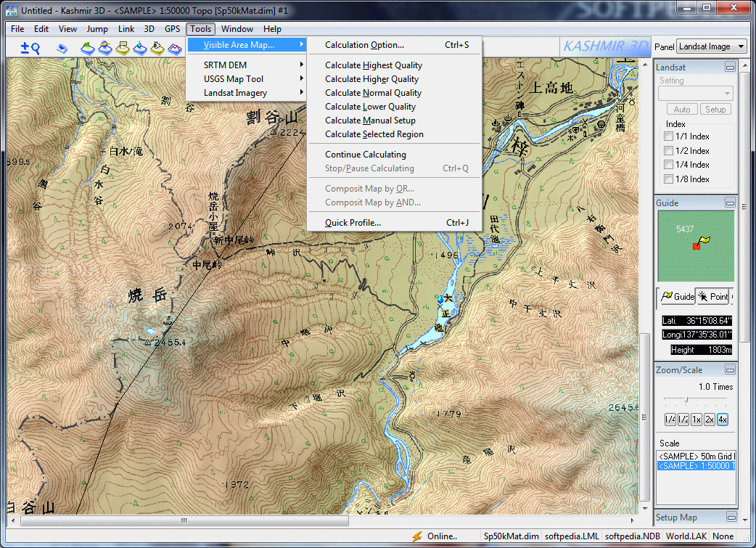Click softpedia.LML in status bar
The width and height of the screenshot is (756, 548).
tap(572, 536)
